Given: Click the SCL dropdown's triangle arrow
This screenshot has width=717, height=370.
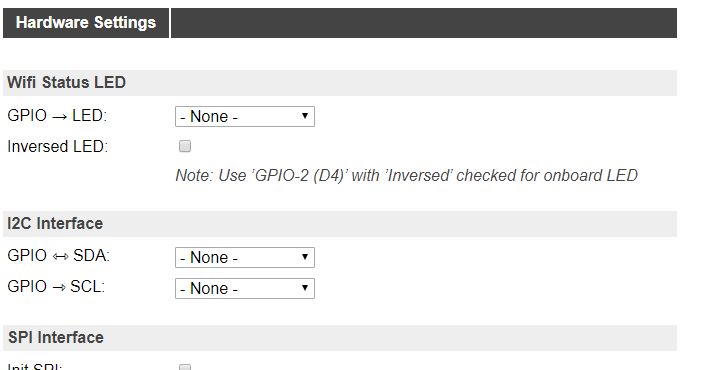Looking at the screenshot, I should coord(305,288).
